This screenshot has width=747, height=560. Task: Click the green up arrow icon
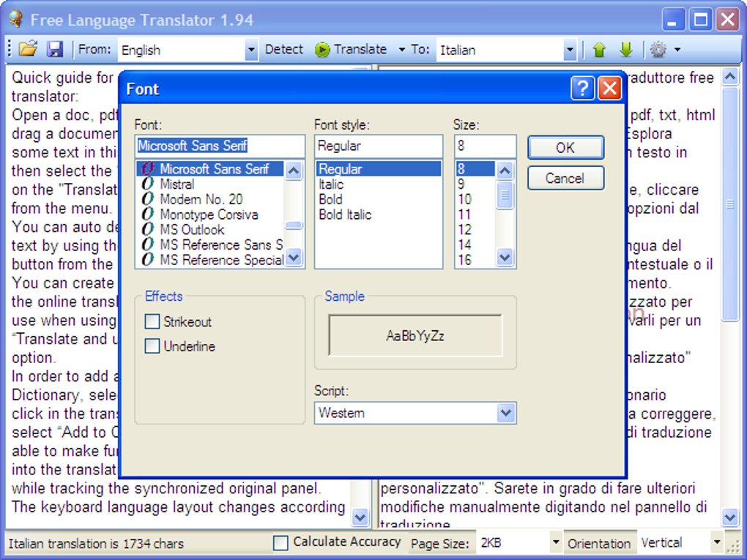[x=600, y=50]
